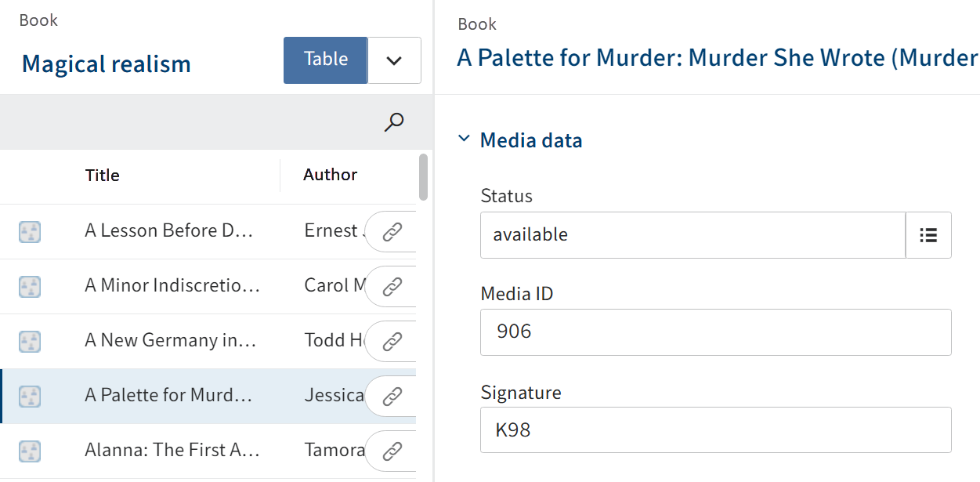Click the Status field showing available
The image size is (980, 482).
coord(693,234)
